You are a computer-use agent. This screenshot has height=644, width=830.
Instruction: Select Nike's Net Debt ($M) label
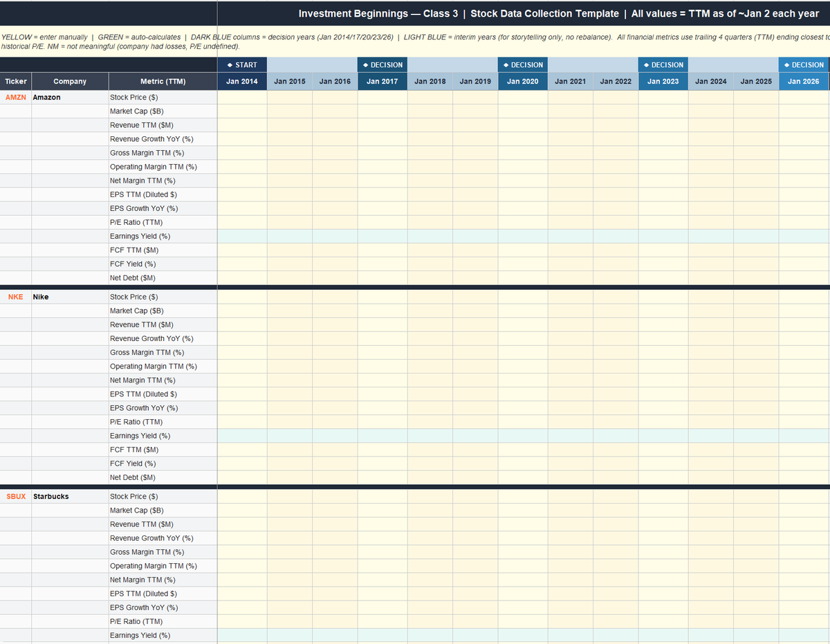point(163,477)
